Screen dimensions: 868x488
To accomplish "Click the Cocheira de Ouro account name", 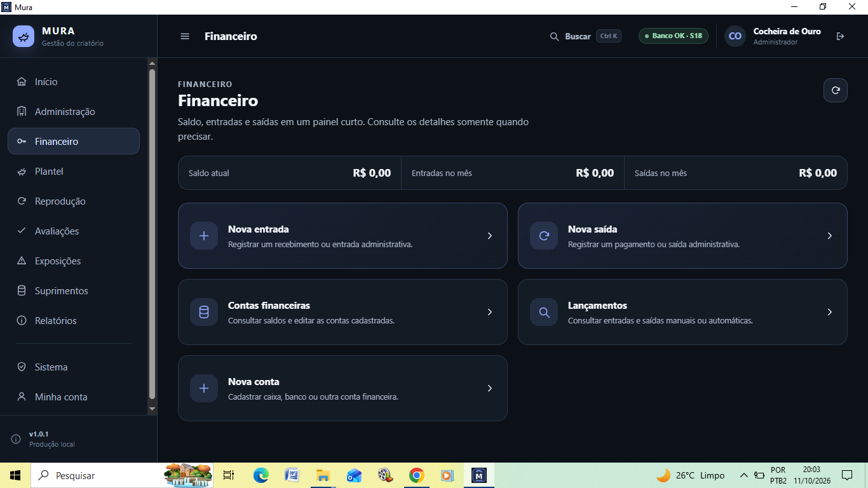I will pyautogui.click(x=787, y=31).
